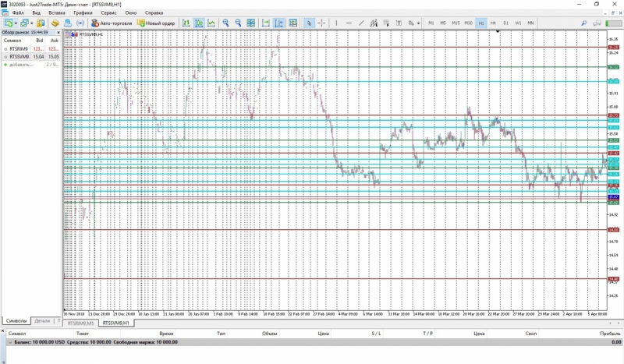Image resolution: width=624 pixels, height=364 pixels.
Task: Tile chart windows with the grid icon
Action: click(250, 23)
